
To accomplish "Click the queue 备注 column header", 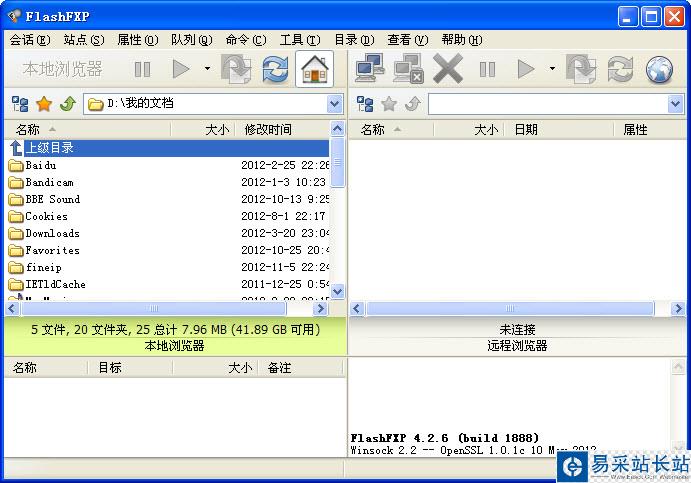I will click(x=301, y=368).
